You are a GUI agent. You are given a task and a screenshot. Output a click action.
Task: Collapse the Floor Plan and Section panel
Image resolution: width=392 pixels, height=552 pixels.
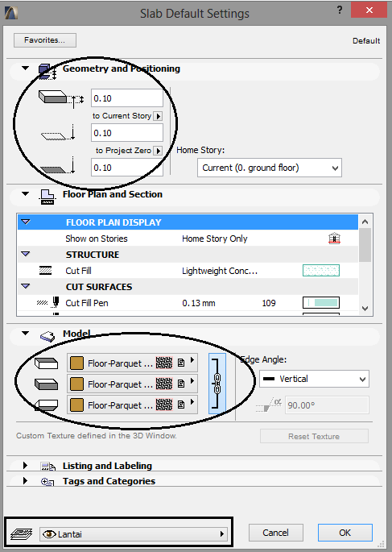tap(25, 193)
